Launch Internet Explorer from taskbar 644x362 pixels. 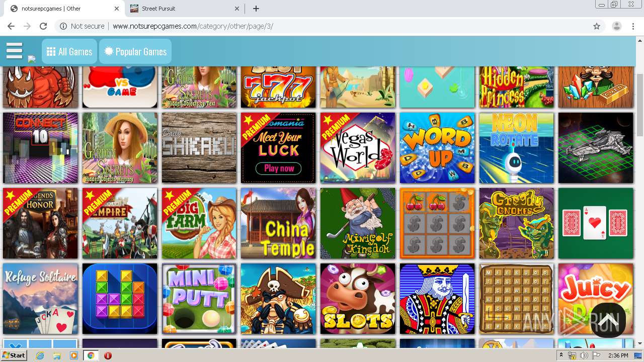click(x=40, y=355)
